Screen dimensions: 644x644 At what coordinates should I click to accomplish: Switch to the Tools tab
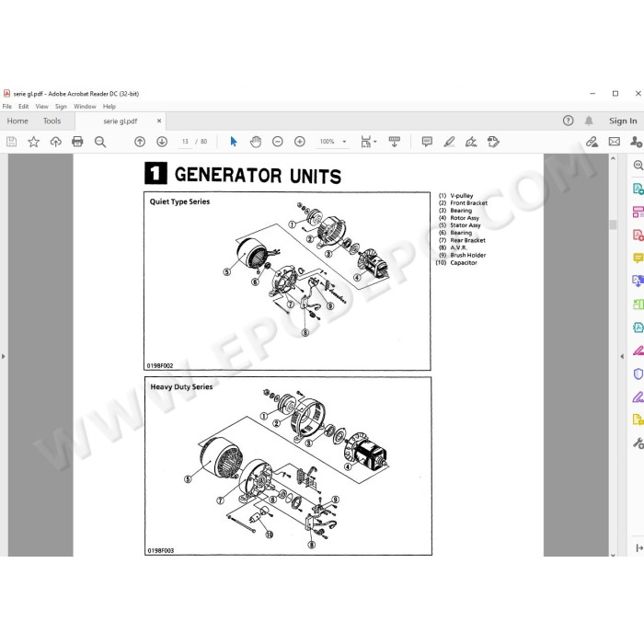click(x=52, y=121)
